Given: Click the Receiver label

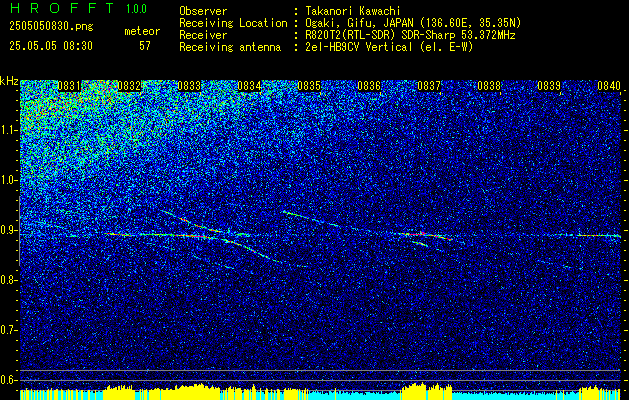Looking at the screenshot, I should tap(203, 35).
